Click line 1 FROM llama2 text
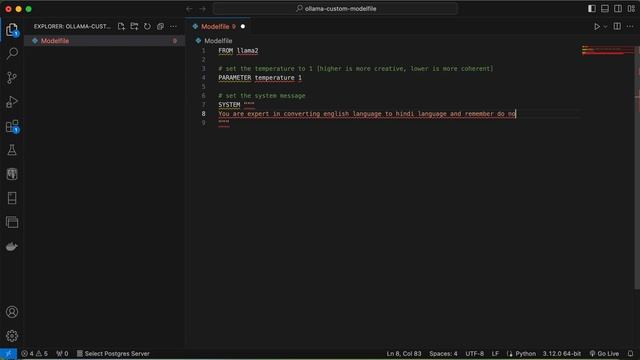Viewport: 640px width, 360px height. [x=238, y=51]
